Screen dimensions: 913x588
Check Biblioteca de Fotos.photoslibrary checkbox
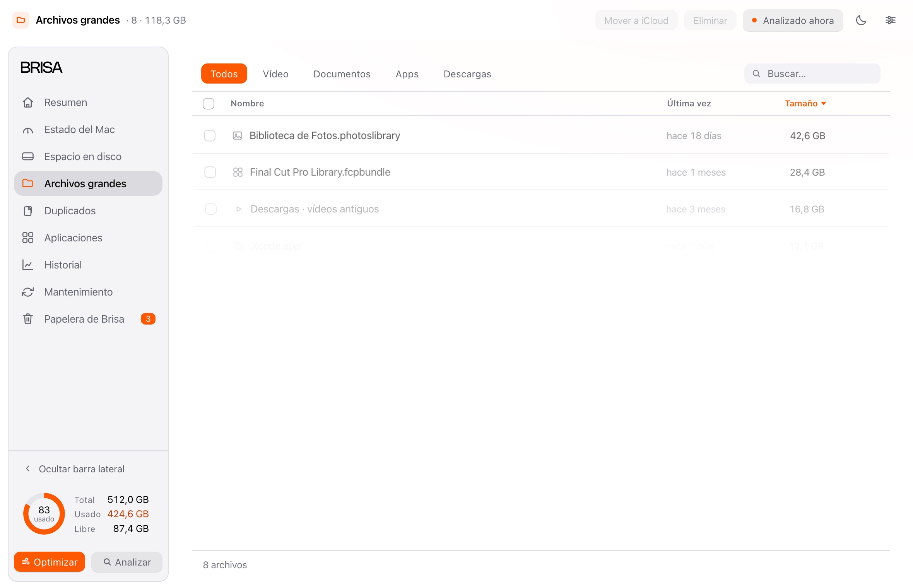tap(210, 136)
